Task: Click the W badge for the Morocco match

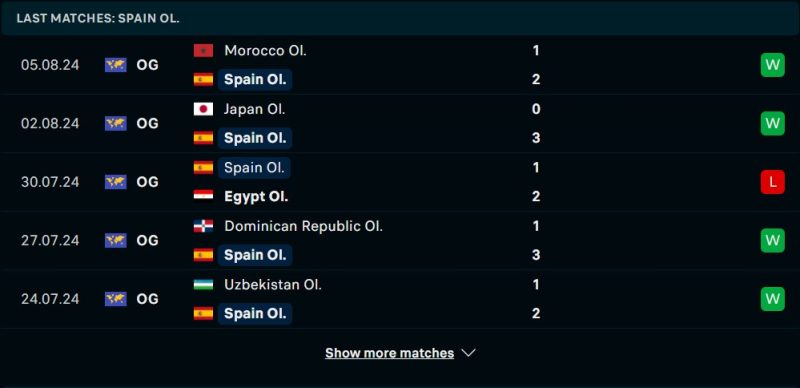Action: click(772, 65)
